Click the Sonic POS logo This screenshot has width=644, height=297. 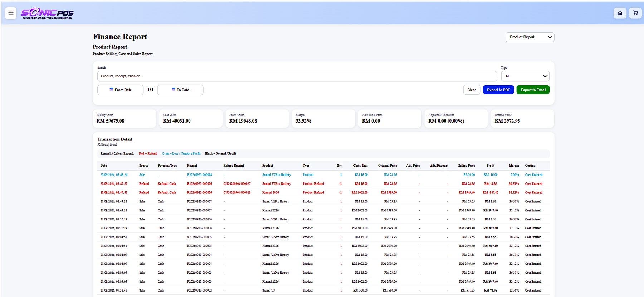tap(47, 13)
